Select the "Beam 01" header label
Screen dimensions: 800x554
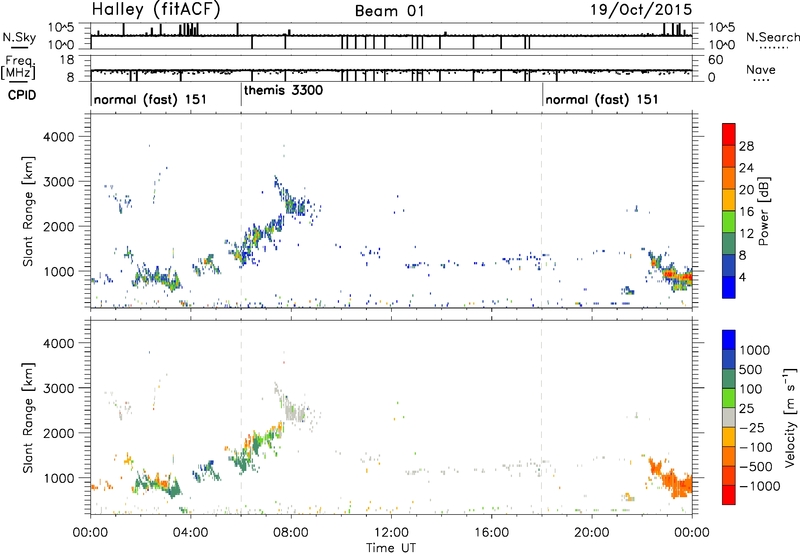(389, 11)
